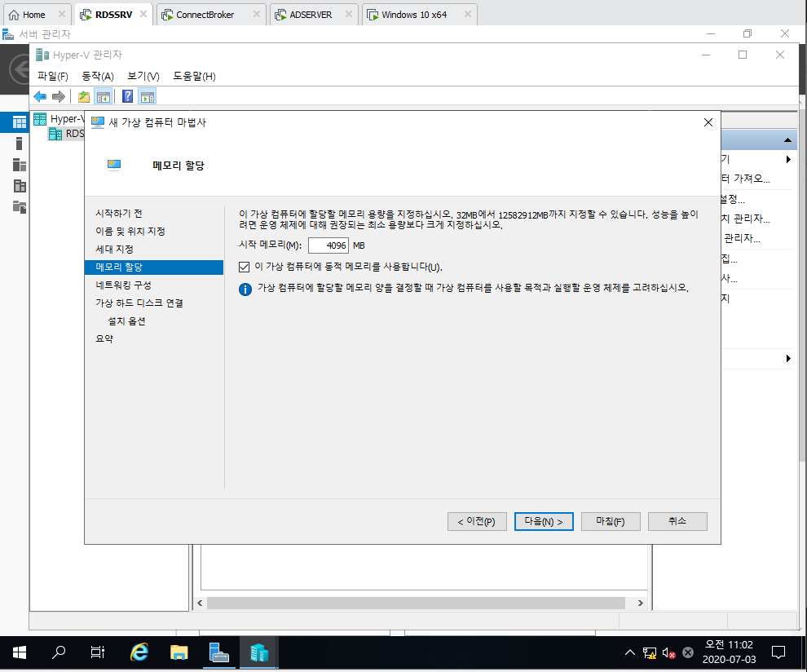Click the forward arrow in Hyper-V toolbar
807x672 pixels.
coord(59,96)
